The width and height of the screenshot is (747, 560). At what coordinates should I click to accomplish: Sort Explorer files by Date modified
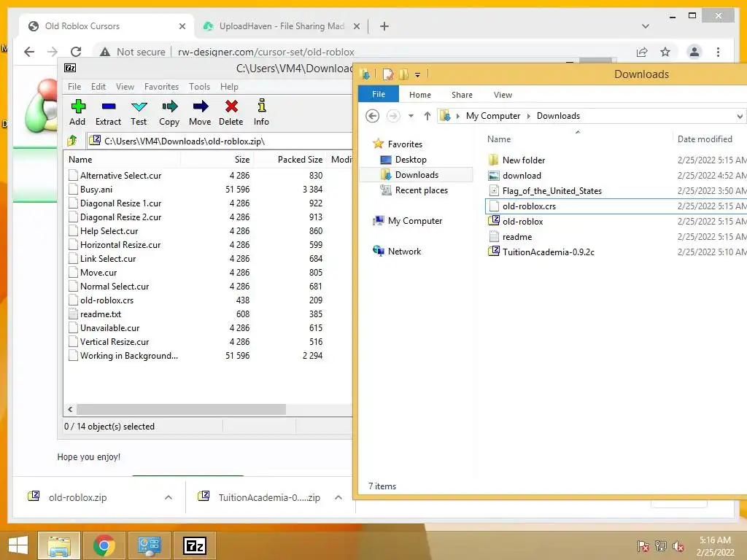(705, 139)
